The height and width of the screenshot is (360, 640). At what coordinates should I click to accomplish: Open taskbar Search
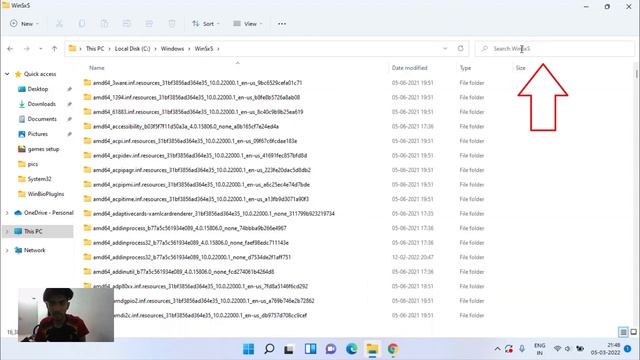point(269,349)
